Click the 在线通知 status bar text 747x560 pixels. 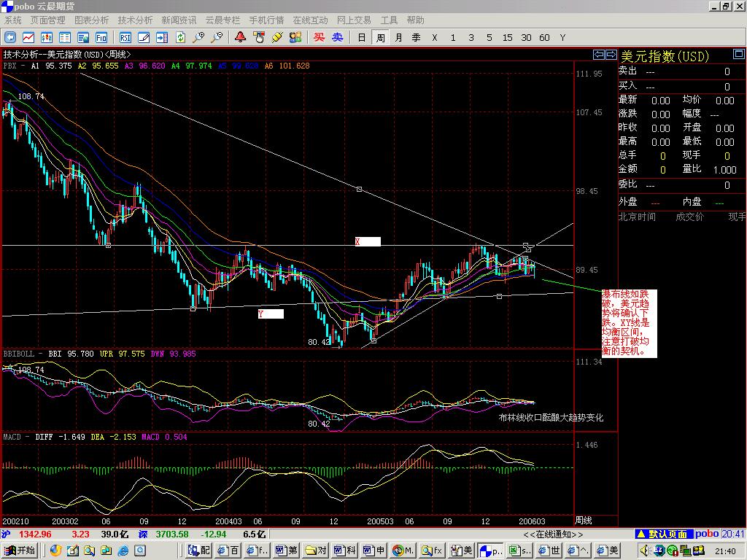pyautogui.click(x=553, y=534)
